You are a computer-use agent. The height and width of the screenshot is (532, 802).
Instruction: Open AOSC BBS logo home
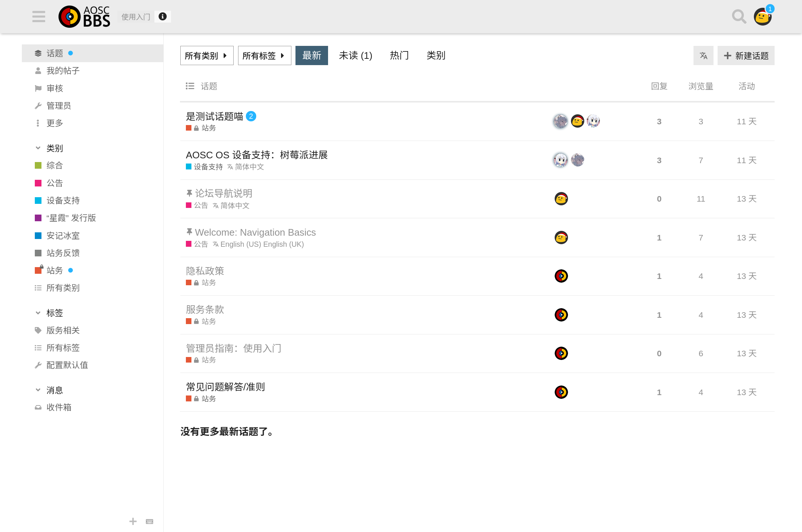point(84,17)
